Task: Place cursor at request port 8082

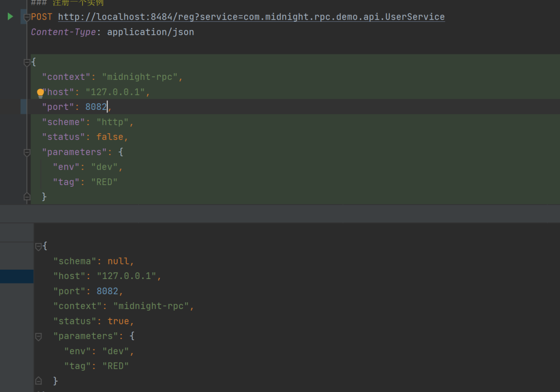Action: point(96,107)
